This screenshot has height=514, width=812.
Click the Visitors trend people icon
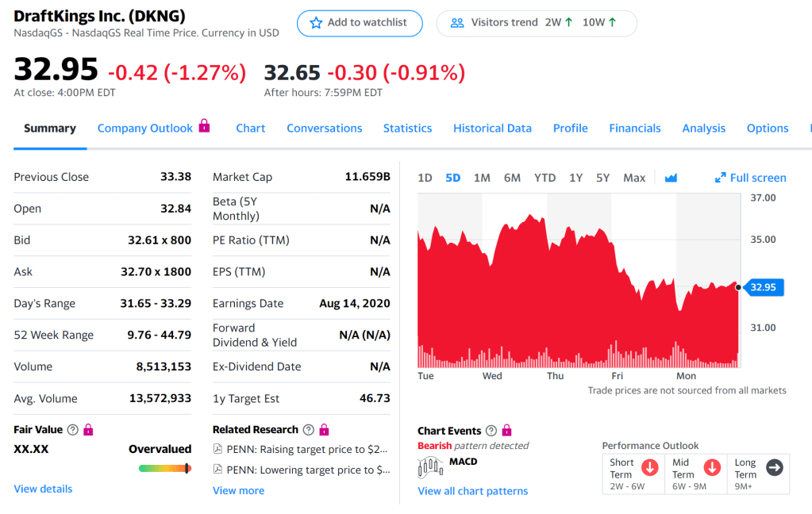pyautogui.click(x=456, y=23)
